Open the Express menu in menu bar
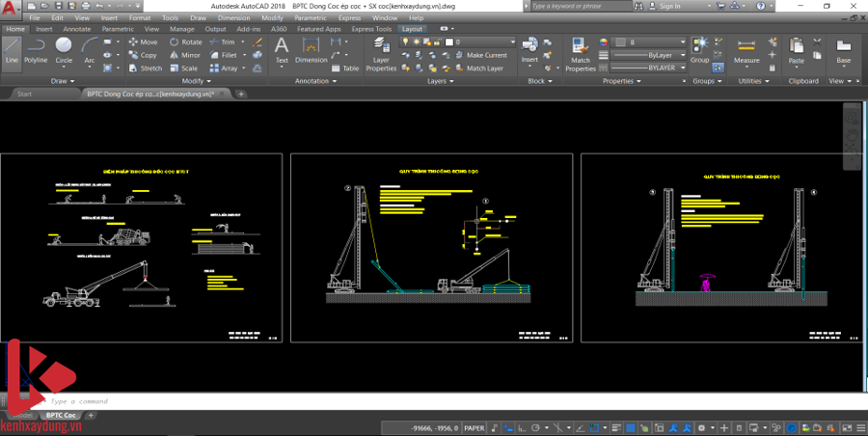 click(x=349, y=17)
